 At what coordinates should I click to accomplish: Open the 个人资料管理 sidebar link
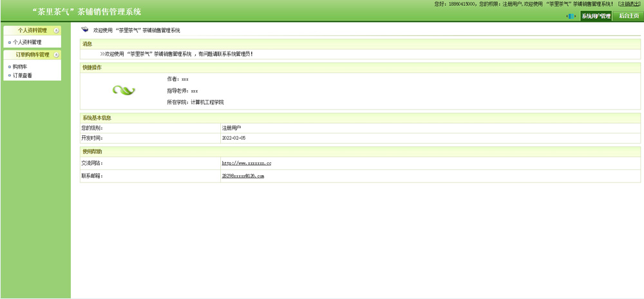27,43
